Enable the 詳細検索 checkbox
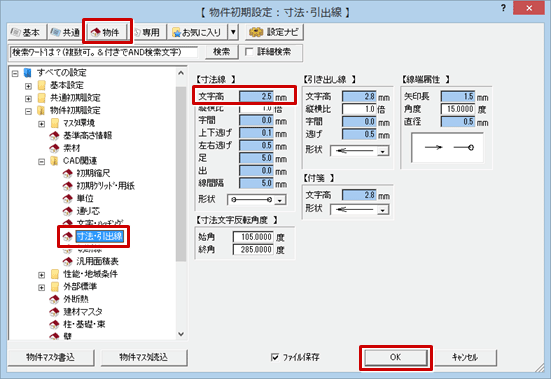Image resolution: width=551 pixels, height=379 pixels. (x=249, y=52)
